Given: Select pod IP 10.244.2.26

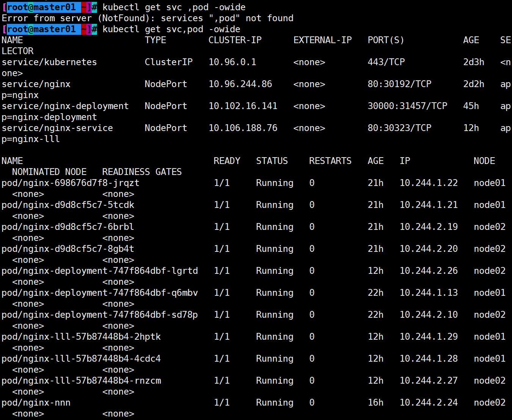Looking at the screenshot, I should coord(429,271).
